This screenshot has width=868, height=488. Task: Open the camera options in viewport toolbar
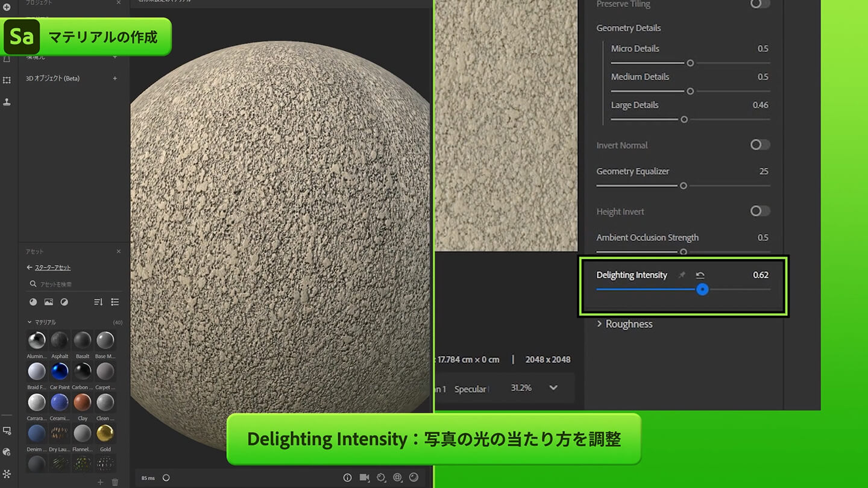(x=364, y=477)
